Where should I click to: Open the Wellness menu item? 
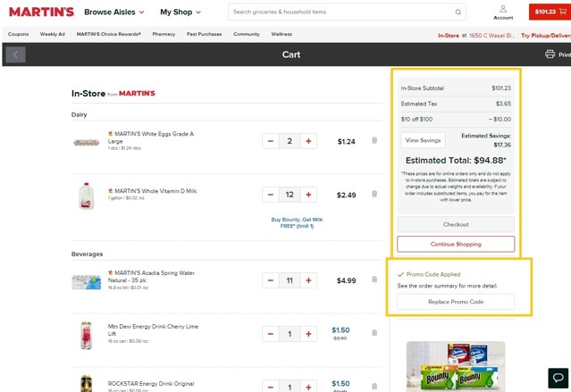click(281, 34)
